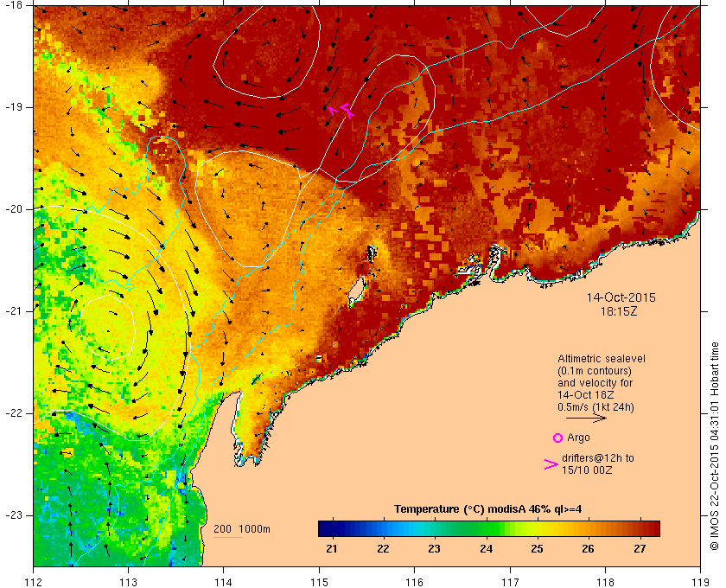The height and width of the screenshot is (588, 726).
Task: Click the latitude axis label -20
Action: pyautogui.click(x=14, y=209)
